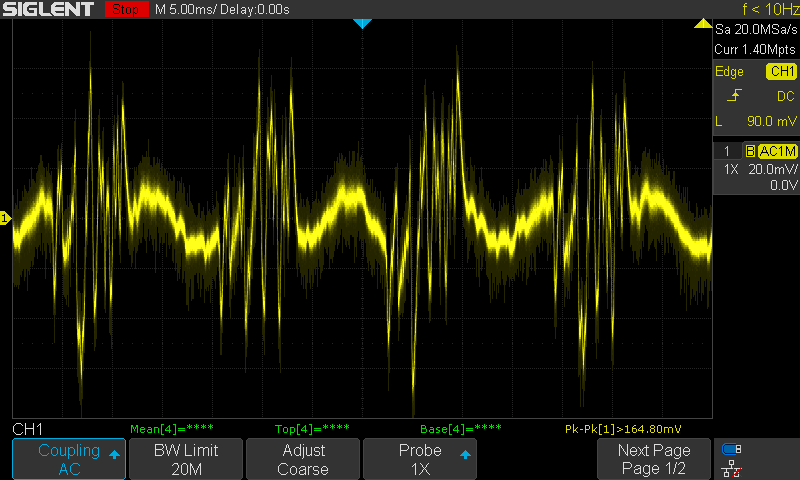
Task: Click the yellow trigger level marker arrow
Action: coord(703,23)
